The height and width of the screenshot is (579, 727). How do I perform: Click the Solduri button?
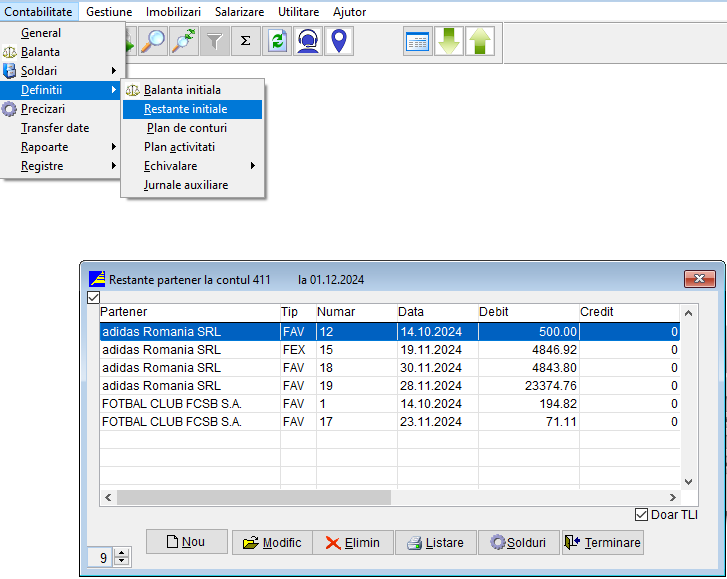pos(519,542)
